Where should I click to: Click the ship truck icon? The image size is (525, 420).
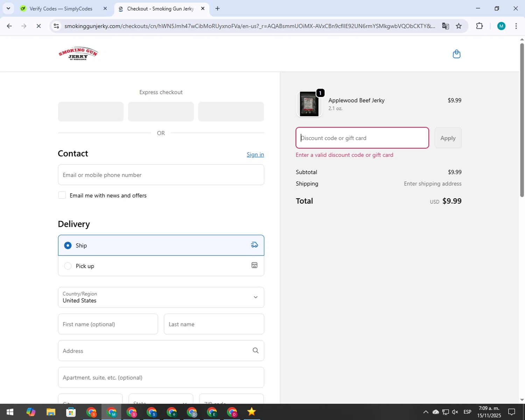point(254,245)
